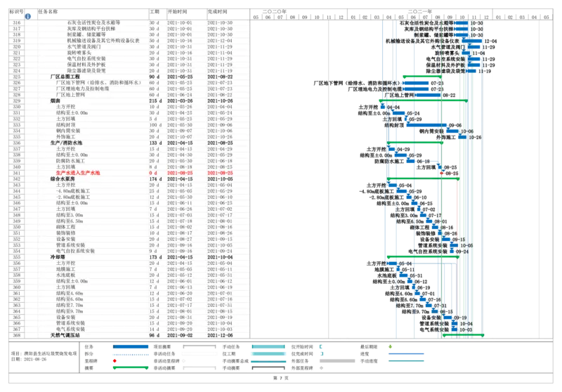Select the 冷却塔 summary task row
This screenshot has width=562, height=392.
coord(57,257)
